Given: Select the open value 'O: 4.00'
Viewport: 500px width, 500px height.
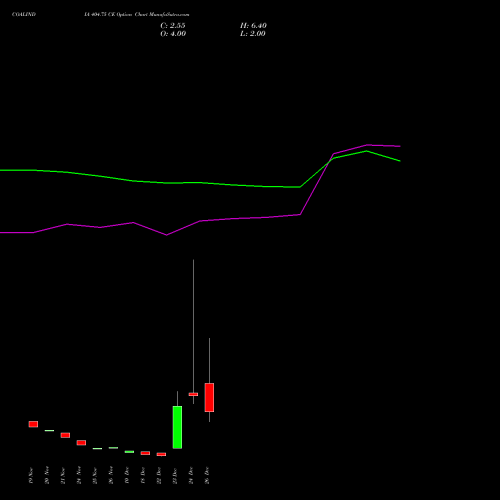Looking at the screenshot, I should click(173, 34).
